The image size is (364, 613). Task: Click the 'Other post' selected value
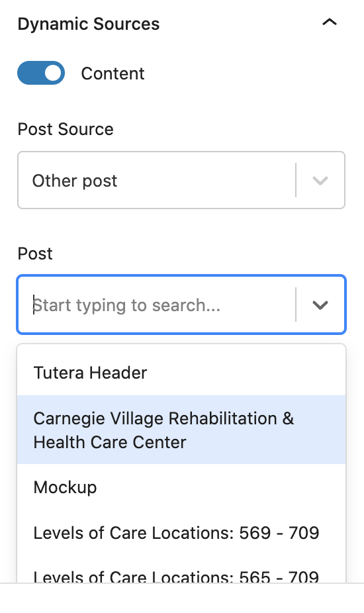click(75, 181)
